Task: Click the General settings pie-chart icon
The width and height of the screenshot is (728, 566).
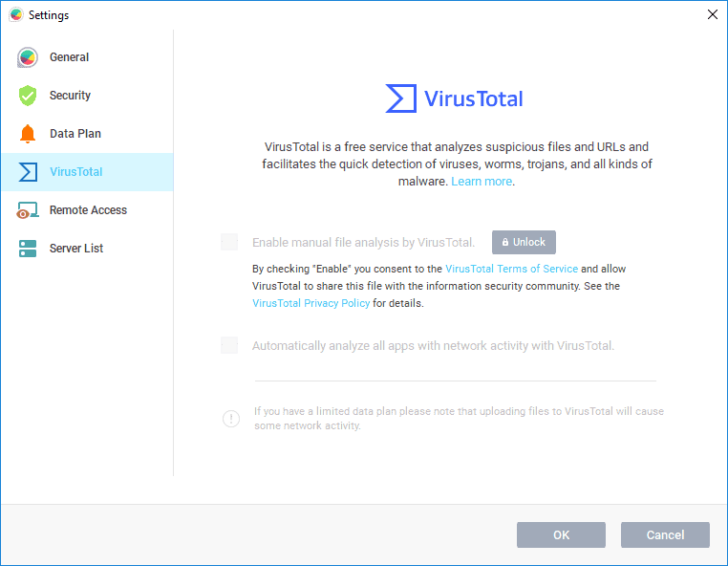Action: click(28, 57)
